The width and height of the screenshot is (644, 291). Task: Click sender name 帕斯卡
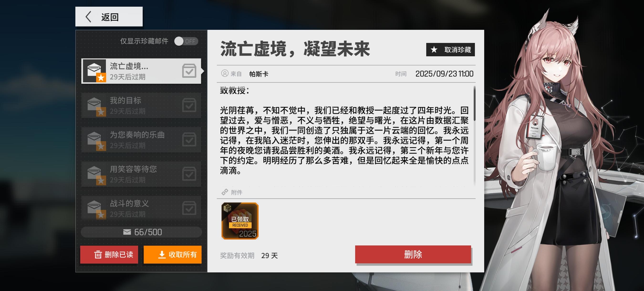(x=259, y=74)
